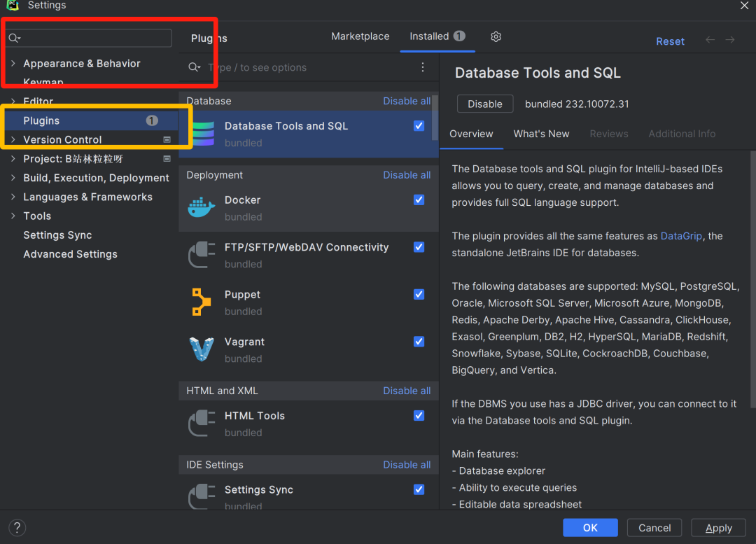Select the Docker plugin row
Image resolution: width=756 pixels, height=544 pixels.
309,208
